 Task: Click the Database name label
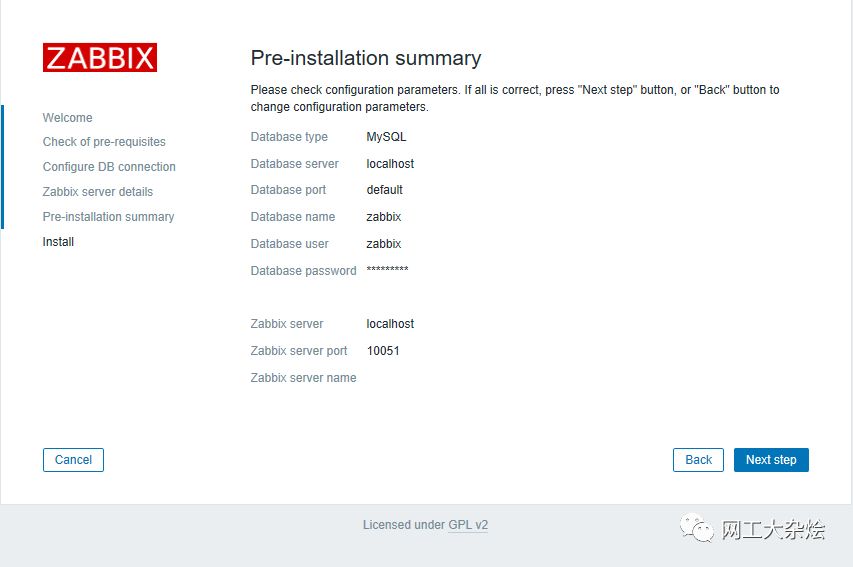pos(293,217)
